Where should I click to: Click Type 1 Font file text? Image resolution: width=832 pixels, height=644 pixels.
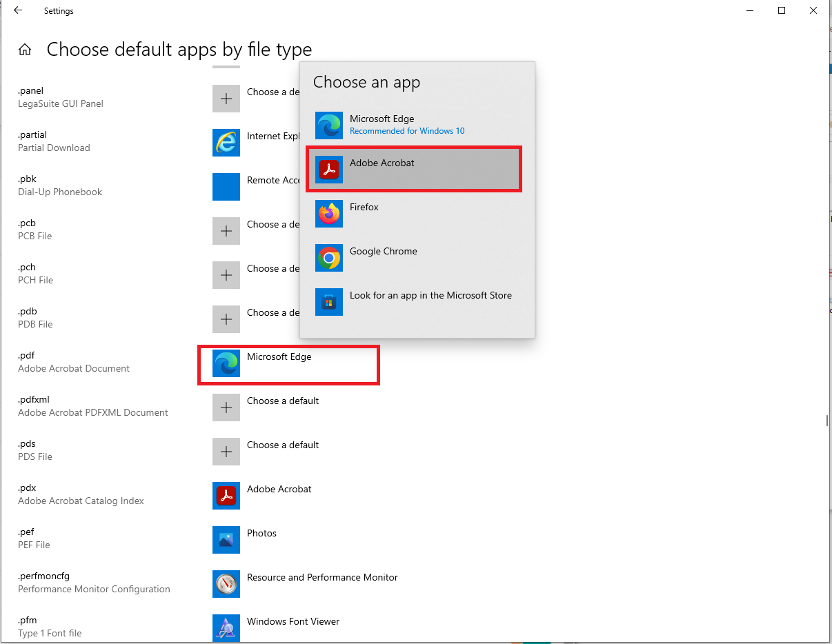click(x=51, y=633)
